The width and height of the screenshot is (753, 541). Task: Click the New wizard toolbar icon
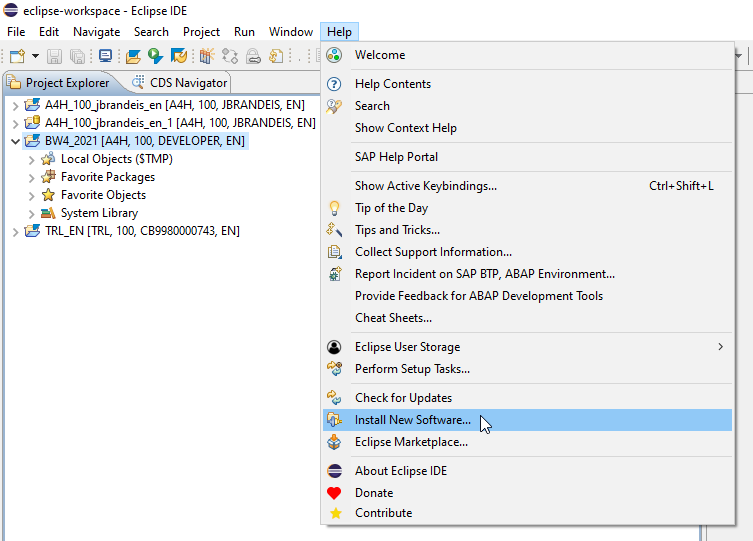tap(17, 56)
